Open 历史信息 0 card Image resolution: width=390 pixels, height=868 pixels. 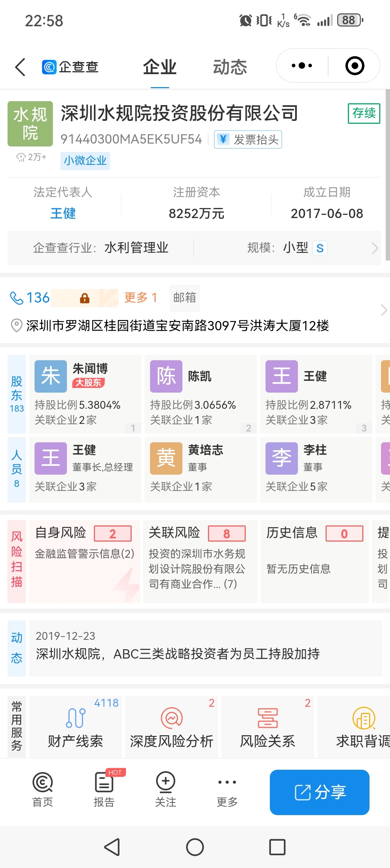[x=315, y=561]
